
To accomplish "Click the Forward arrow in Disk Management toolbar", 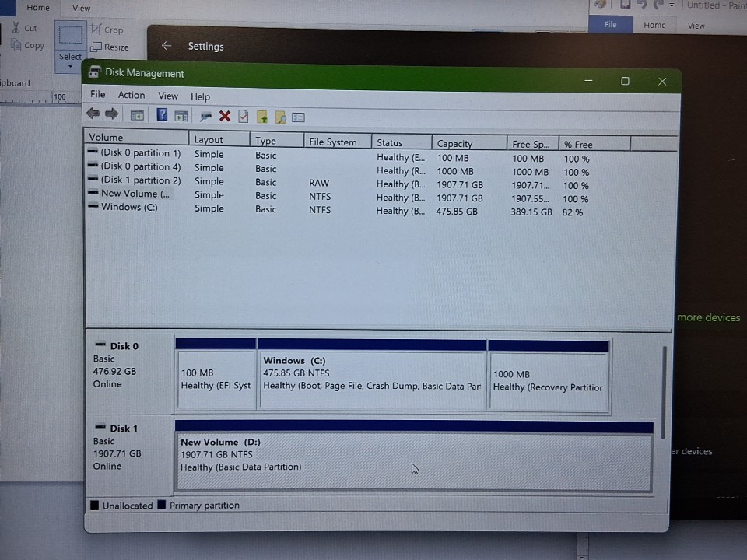I will point(111,115).
